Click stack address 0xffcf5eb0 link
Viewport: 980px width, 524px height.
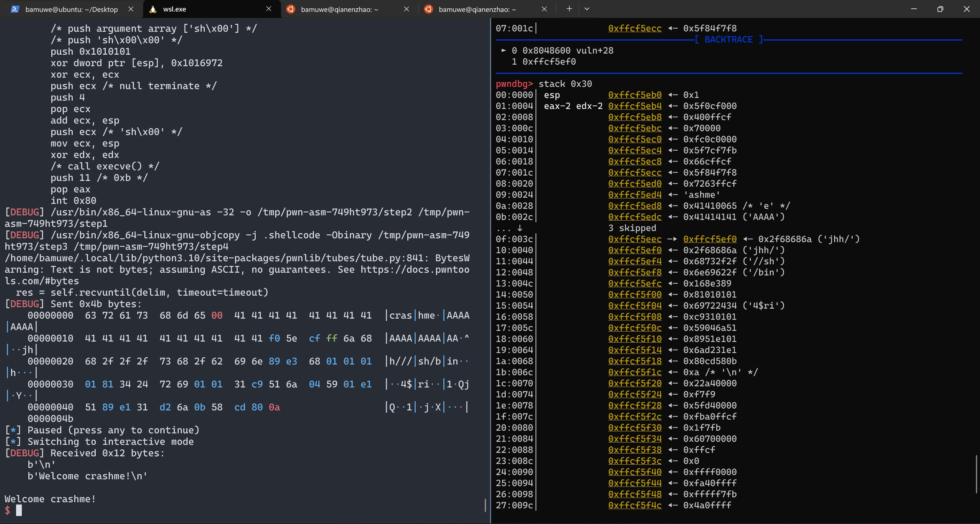click(635, 95)
